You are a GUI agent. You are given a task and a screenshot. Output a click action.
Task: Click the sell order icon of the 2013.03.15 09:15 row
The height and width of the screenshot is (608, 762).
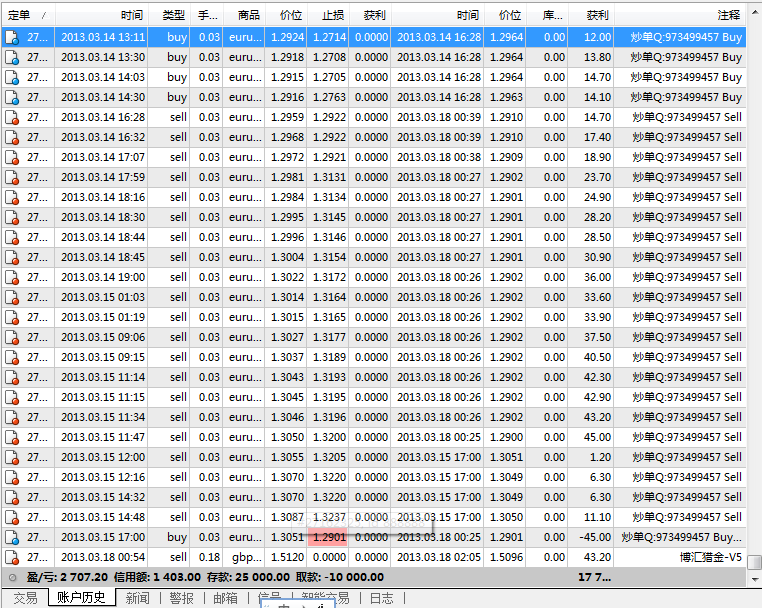[12, 357]
